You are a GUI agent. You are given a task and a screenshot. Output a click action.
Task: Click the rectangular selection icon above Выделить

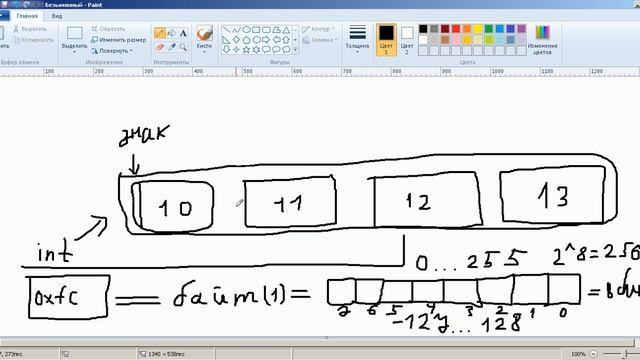point(75,33)
